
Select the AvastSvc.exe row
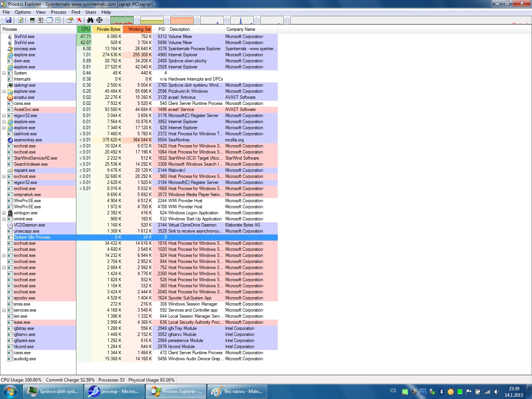139,109
